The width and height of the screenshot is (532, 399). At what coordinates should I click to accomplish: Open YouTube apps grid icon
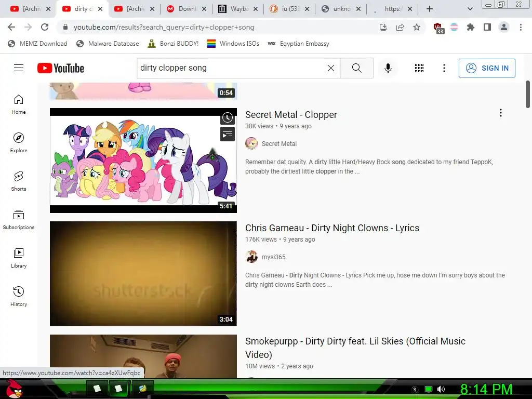[419, 68]
